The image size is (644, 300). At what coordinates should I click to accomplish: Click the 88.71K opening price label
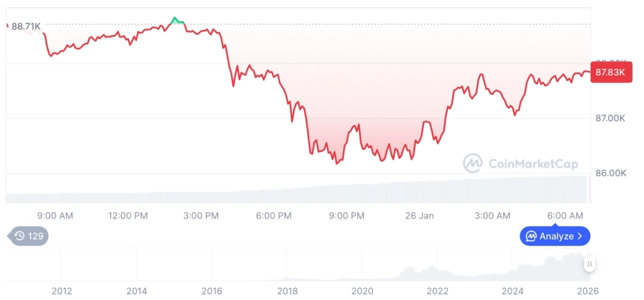click(x=26, y=27)
